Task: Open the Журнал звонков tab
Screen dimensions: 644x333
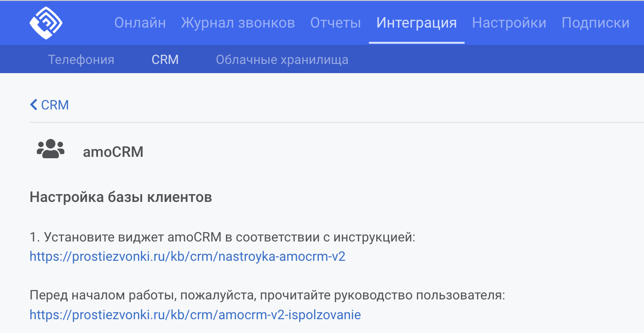Action: click(238, 23)
